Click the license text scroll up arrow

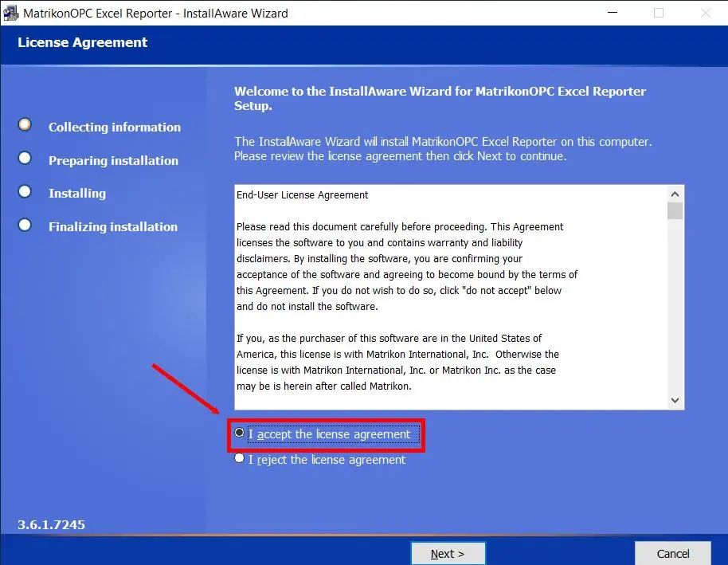pos(675,194)
